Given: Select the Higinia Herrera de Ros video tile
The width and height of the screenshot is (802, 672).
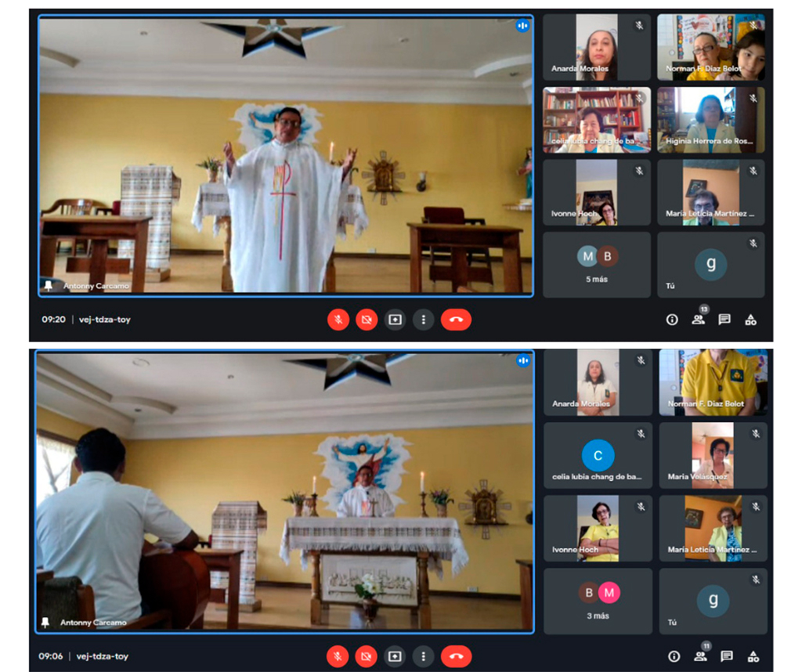Looking at the screenshot, I should point(710,120).
